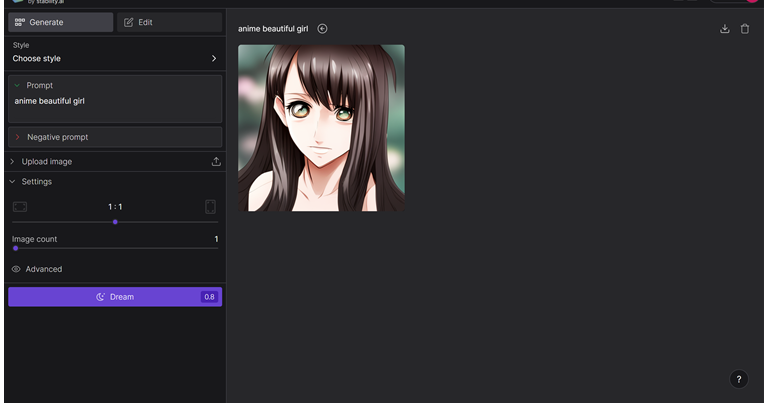Image resolution: width=768 pixels, height=403 pixels.
Task: Switch to the Edit tab
Action: point(170,22)
